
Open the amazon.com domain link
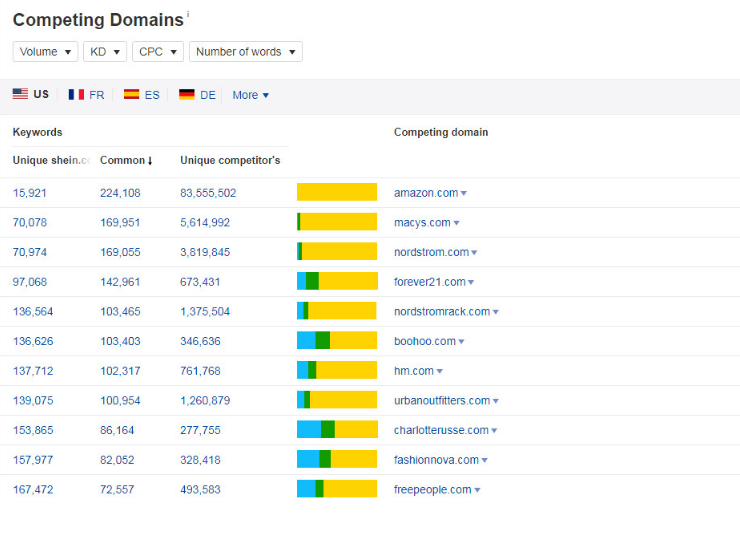coord(426,193)
